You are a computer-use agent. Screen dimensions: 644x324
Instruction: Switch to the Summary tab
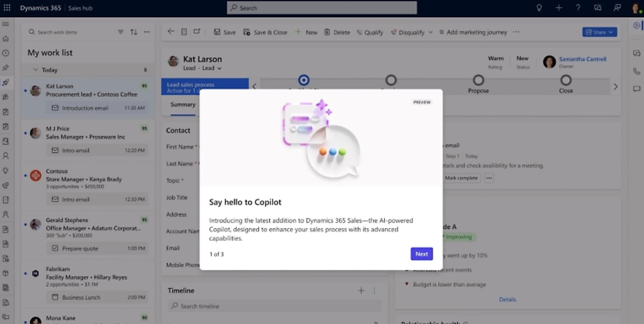click(x=182, y=104)
